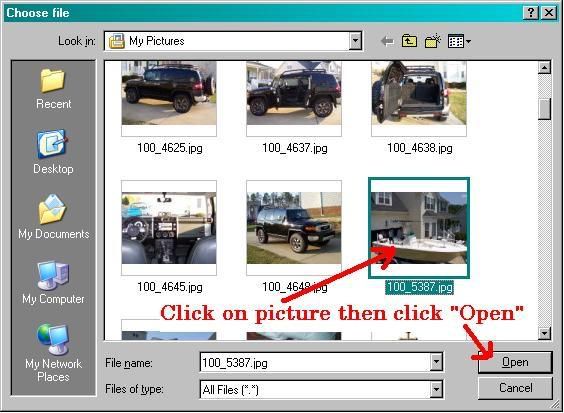Select the 100_4645.jpg interior photo

169,228
